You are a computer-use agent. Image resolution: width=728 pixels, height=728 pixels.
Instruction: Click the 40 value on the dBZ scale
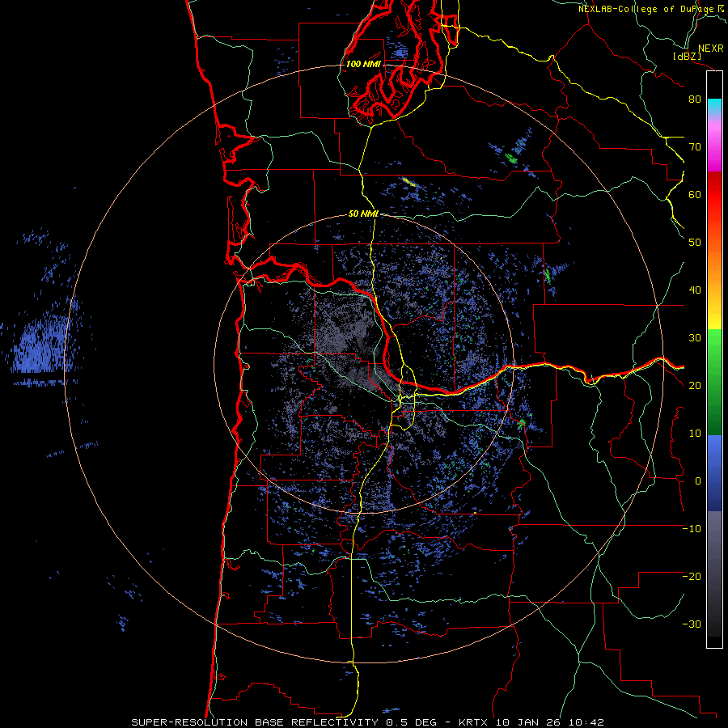tap(695, 290)
